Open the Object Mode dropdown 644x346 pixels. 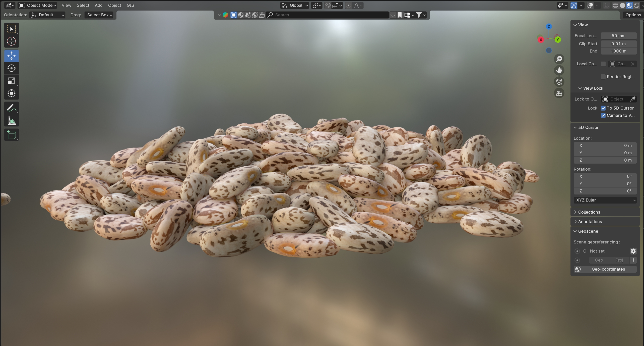38,5
